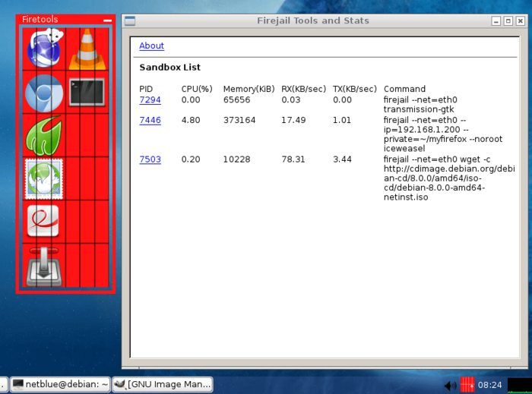
Task: Open the Transmission download icon
Action: coord(44,267)
